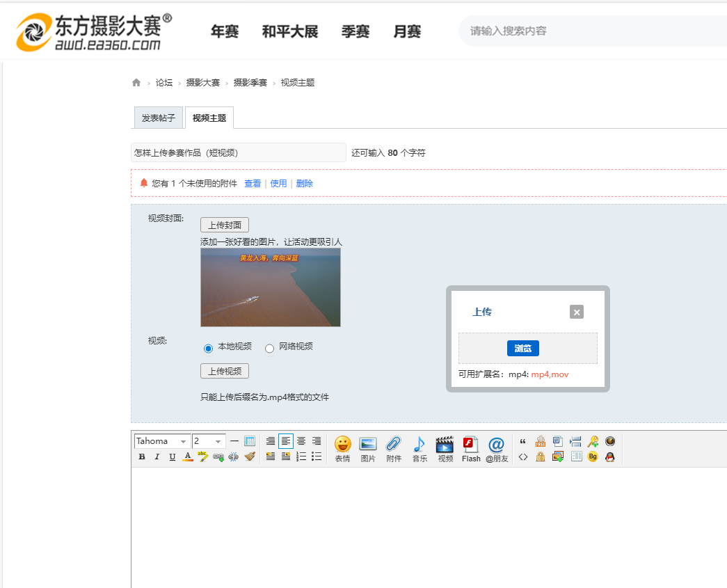Open the font color picker
Viewport: 727px width, 588px height.
pyautogui.click(x=187, y=457)
